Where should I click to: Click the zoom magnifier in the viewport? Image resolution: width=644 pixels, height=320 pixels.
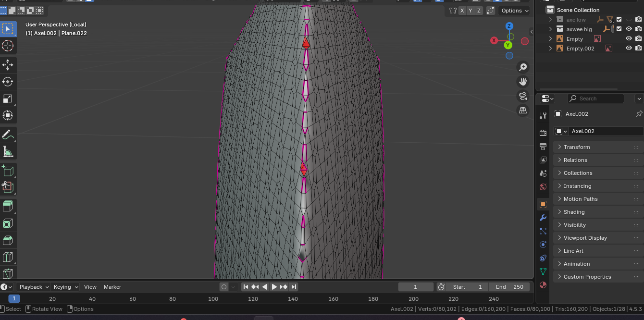523,67
